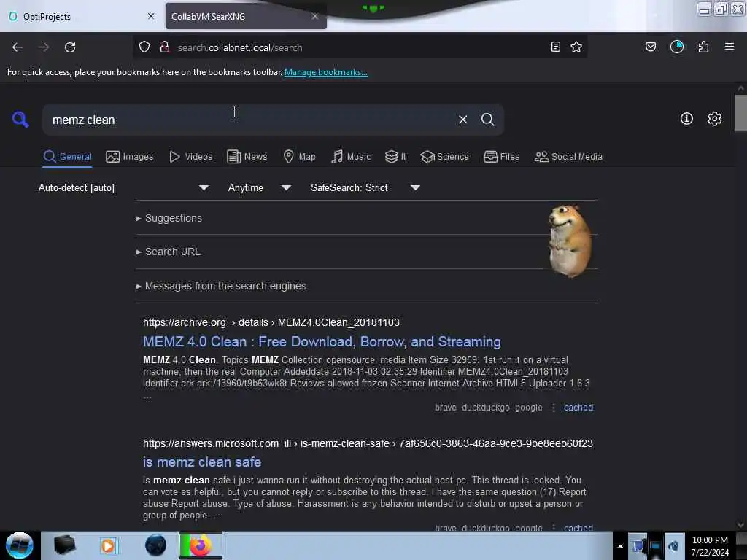The height and width of the screenshot is (560, 747).
Task: Open options menu for archive.org result
Action: click(554, 408)
